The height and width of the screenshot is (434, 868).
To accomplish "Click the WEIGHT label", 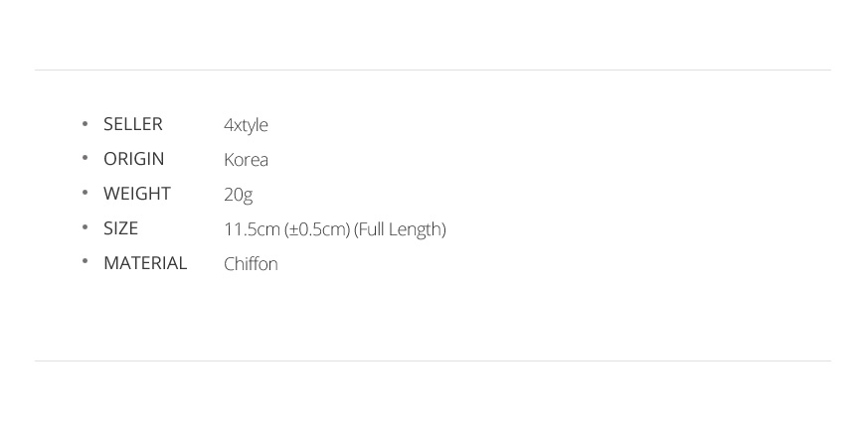I will 137,194.
